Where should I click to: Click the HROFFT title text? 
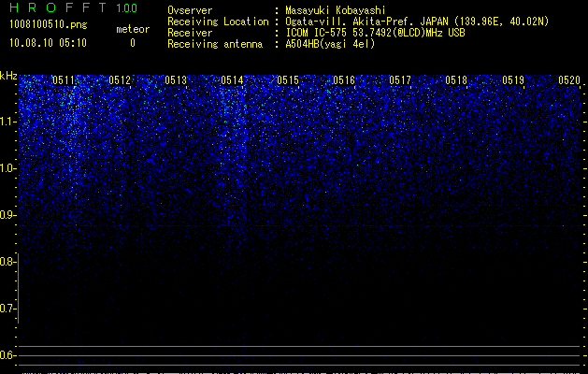point(59,7)
